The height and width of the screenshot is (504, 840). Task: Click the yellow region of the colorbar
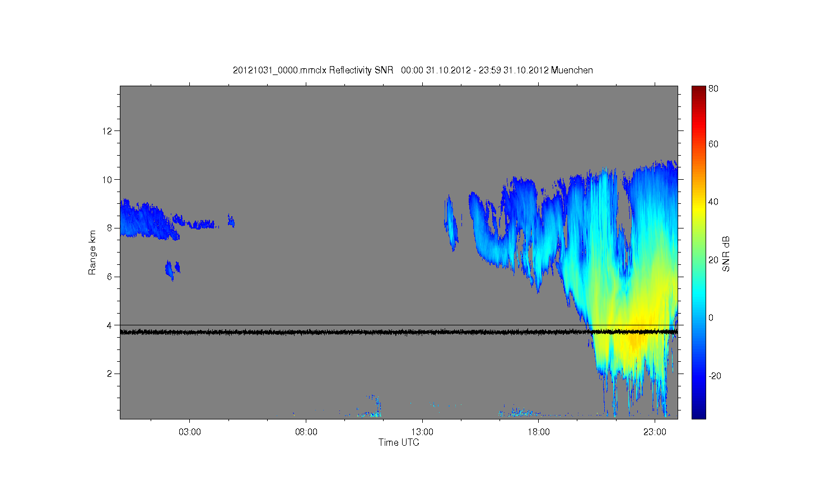pyautogui.click(x=698, y=210)
